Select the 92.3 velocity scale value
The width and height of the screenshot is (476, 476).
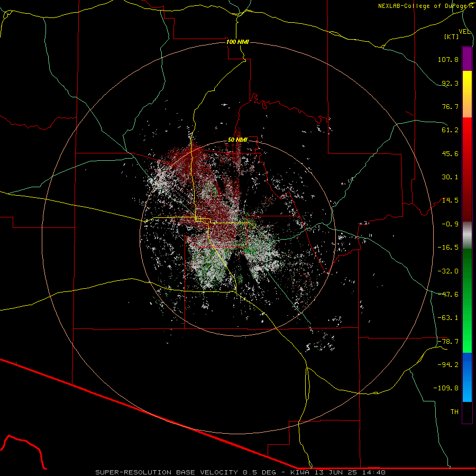coord(450,83)
